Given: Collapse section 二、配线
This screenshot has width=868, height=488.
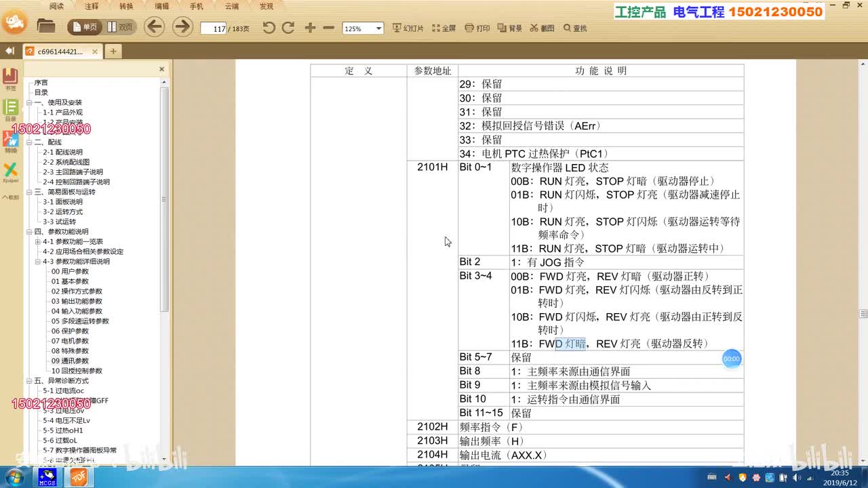Looking at the screenshot, I should (x=29, y=142).
